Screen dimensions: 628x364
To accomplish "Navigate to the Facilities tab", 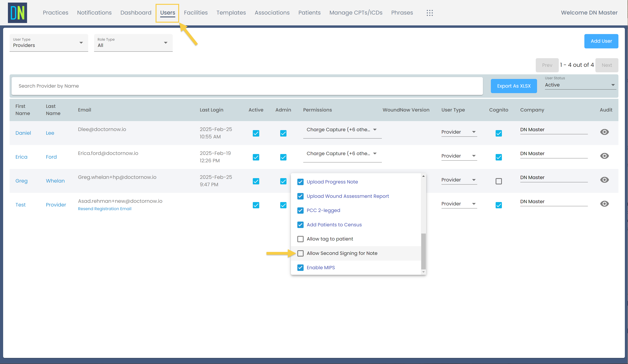I will click(x=196, y=13).
